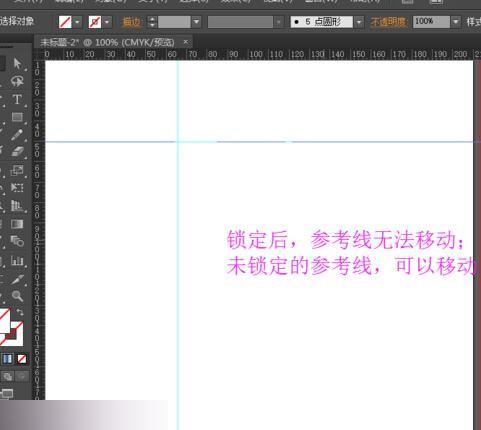Viewport: 481px width, 430px height.
Task: Open the brush definition dropdown arrow
Action: (359, 22)
